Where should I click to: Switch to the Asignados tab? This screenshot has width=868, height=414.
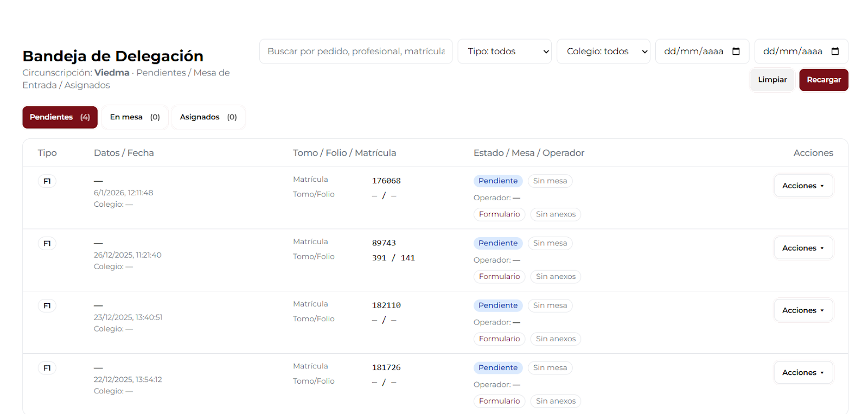pyautogui.click(x=208, y=117)
